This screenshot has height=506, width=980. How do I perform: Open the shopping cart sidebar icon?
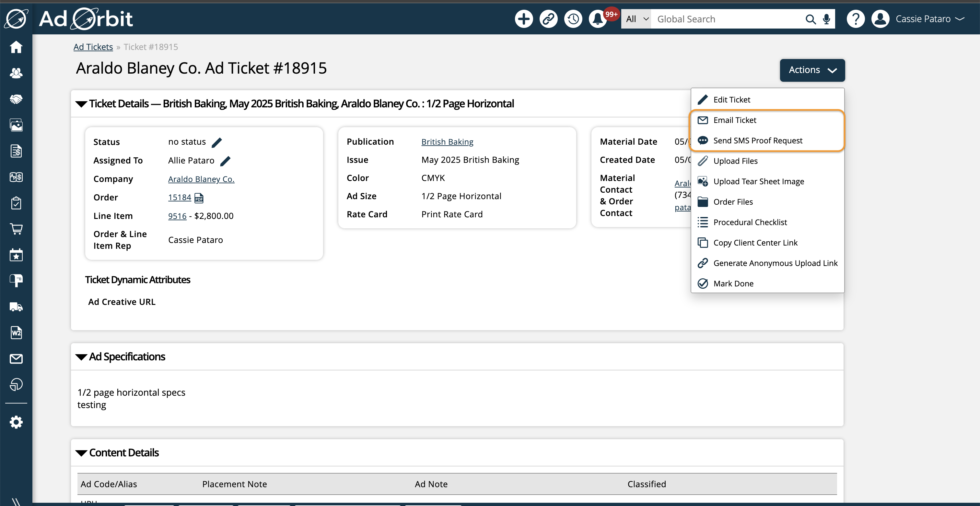coord(16,229)
